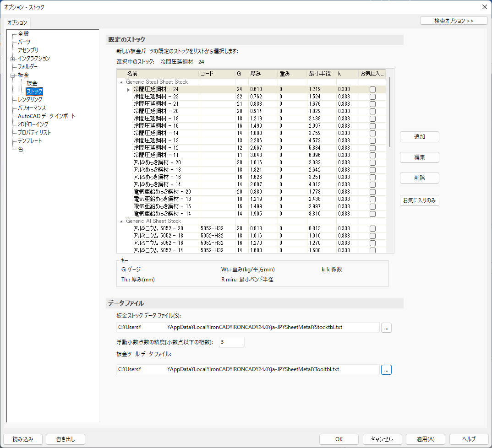This screenshot has width=492, height=448.
Task: Click the 追加 button
Action: point(419,137)
